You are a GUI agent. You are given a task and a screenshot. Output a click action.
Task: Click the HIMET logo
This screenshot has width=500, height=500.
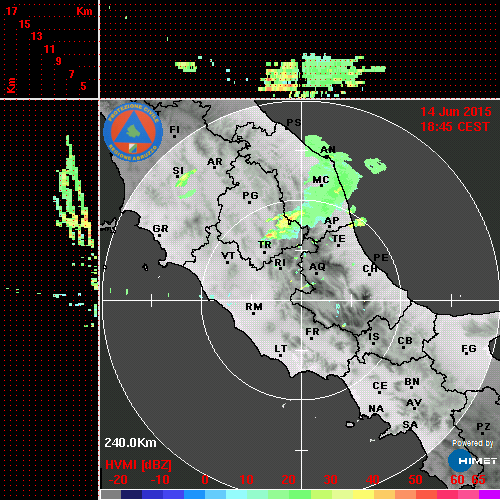point(473,461)
